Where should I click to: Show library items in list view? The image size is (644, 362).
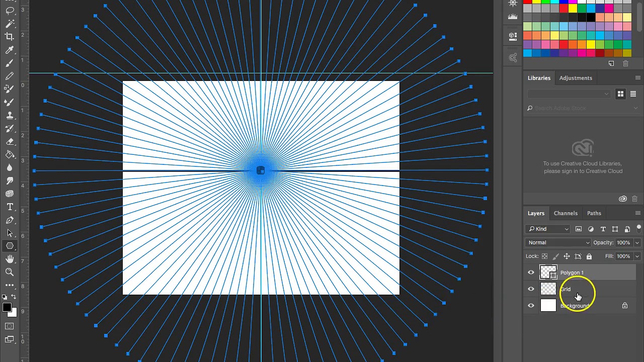(633, 94)
